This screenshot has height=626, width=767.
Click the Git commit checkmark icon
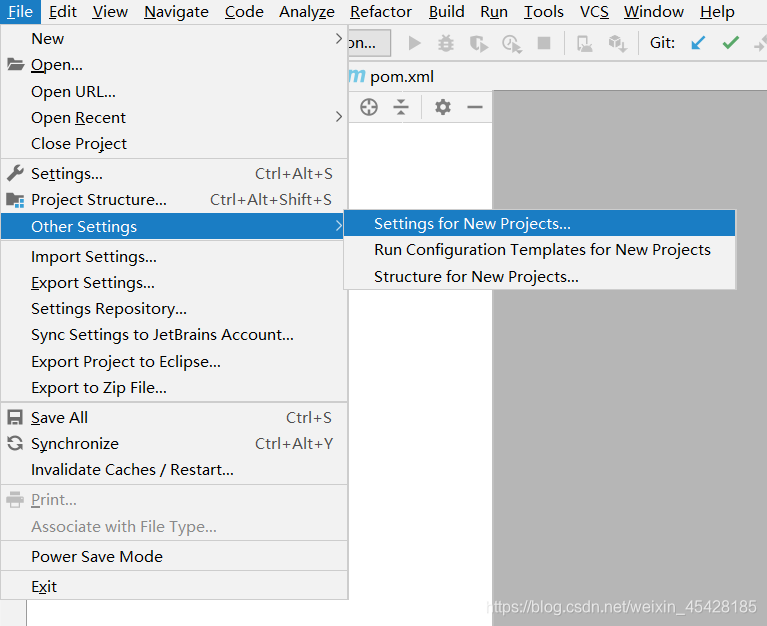coord(730,43)
